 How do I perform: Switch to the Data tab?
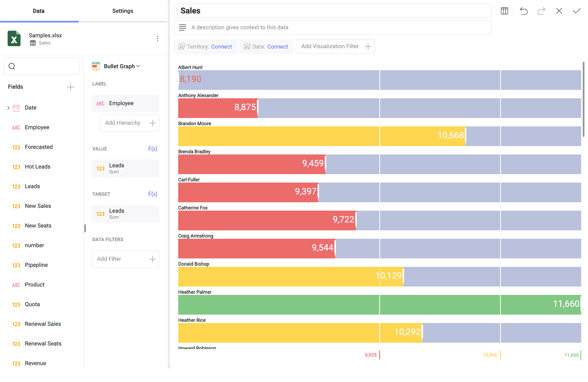(x=39, y=11)
